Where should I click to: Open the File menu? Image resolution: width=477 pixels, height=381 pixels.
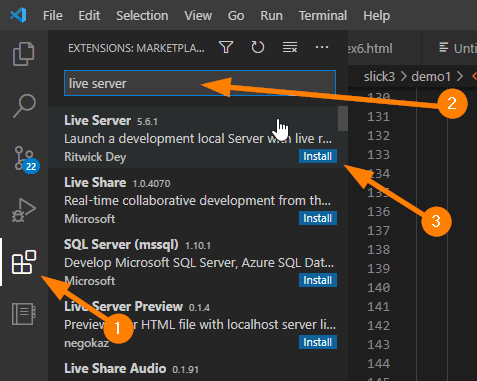[53, 16]
